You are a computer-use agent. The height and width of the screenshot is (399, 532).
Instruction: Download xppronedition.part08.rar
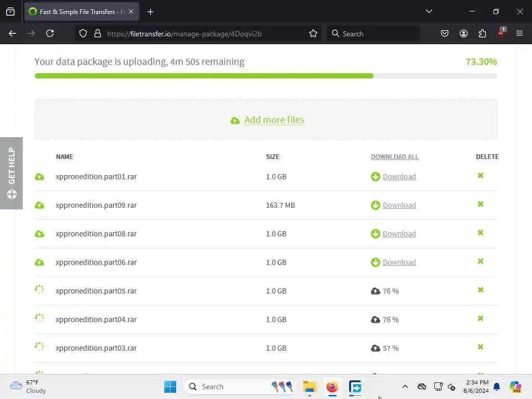[399, 234]
